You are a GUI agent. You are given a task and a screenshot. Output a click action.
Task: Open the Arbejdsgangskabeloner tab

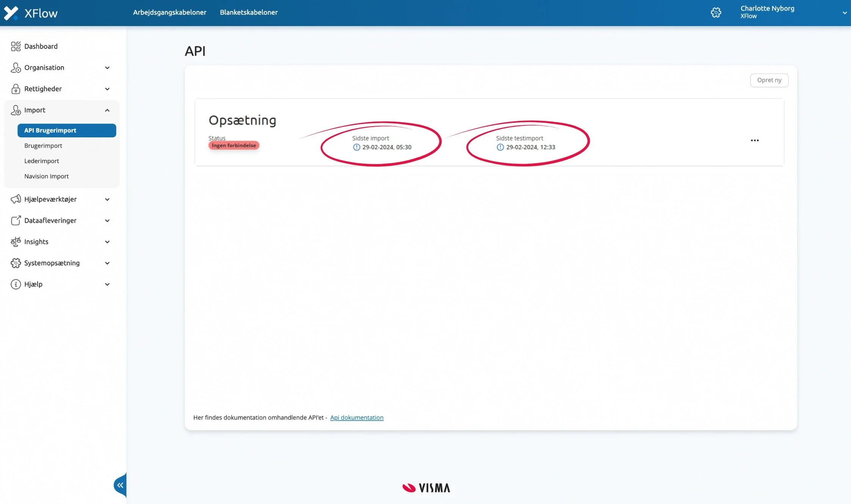170,12
